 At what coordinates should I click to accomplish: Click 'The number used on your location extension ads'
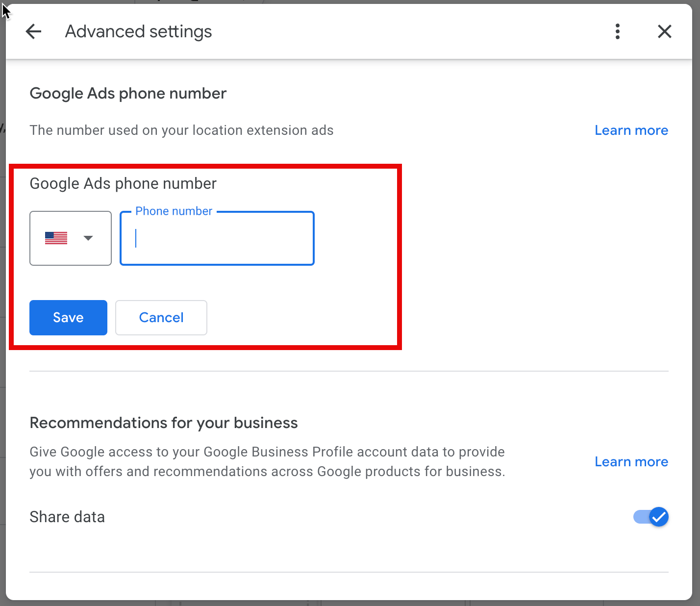(181, 130)
